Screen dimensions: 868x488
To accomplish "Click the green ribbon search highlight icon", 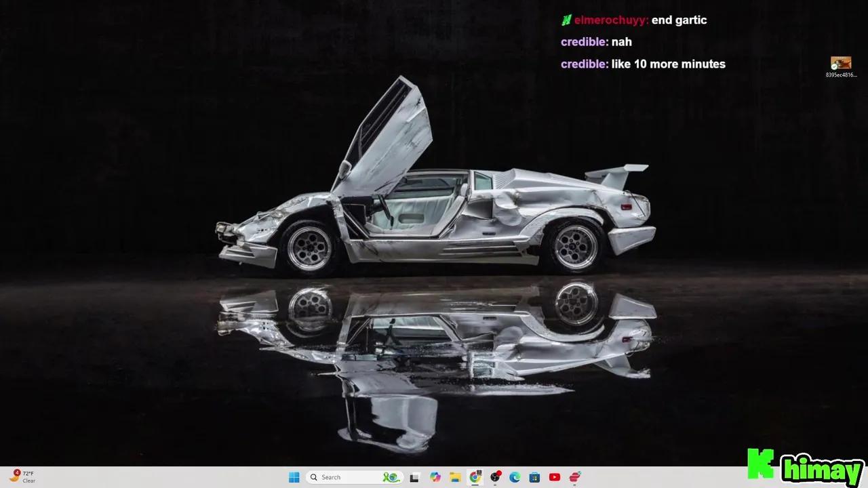I will pyautogui.click(x=391, y=477).
